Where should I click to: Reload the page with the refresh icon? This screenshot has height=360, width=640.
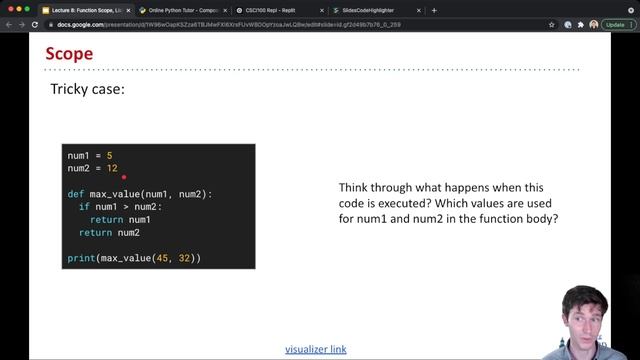pos(35,25)
